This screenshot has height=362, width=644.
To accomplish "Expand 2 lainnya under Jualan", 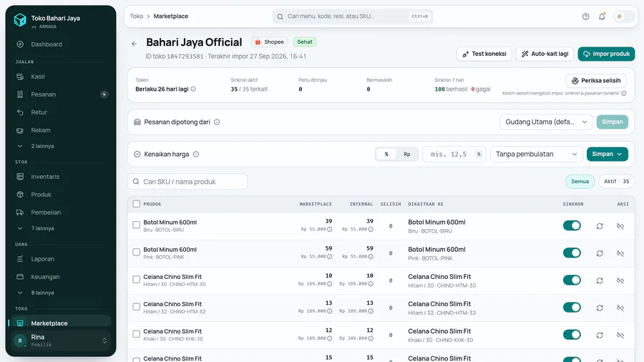I will [x=42, y=146].
